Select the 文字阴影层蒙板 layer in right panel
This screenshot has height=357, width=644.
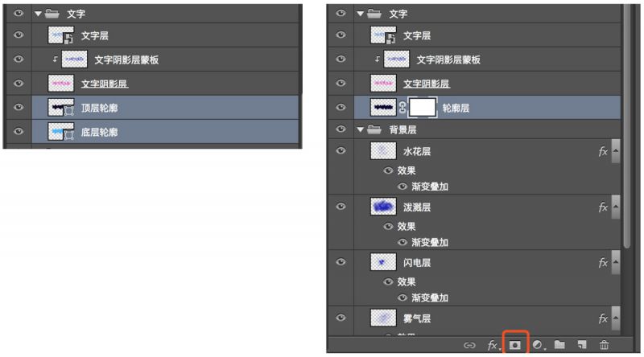coord(448,59)
